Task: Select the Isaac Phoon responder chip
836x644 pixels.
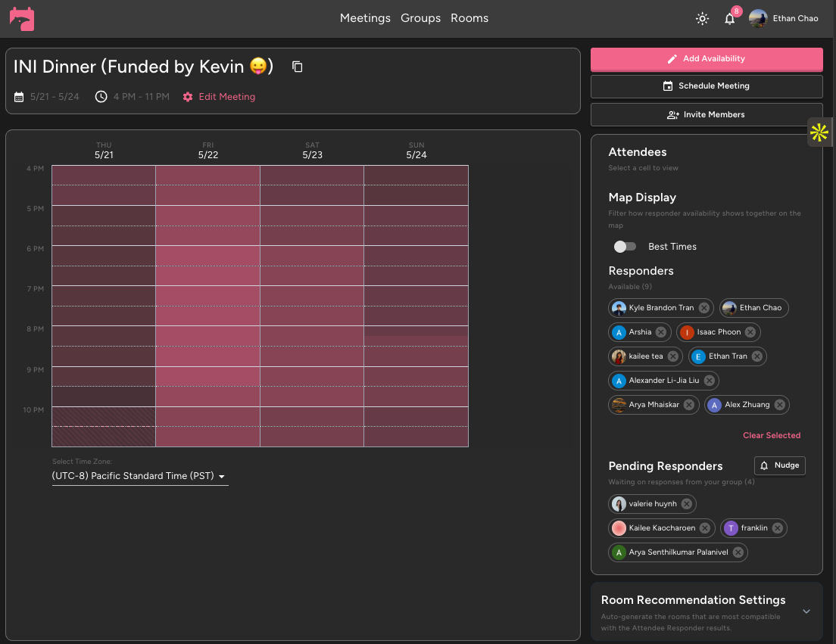Action: click(718, 332)
